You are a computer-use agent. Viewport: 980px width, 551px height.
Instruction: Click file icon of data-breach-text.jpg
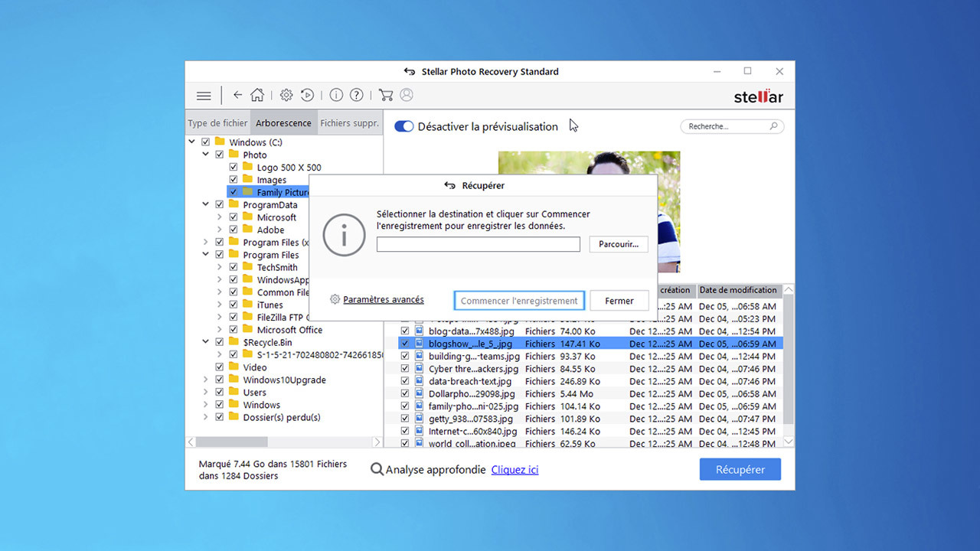coord(419,381)
